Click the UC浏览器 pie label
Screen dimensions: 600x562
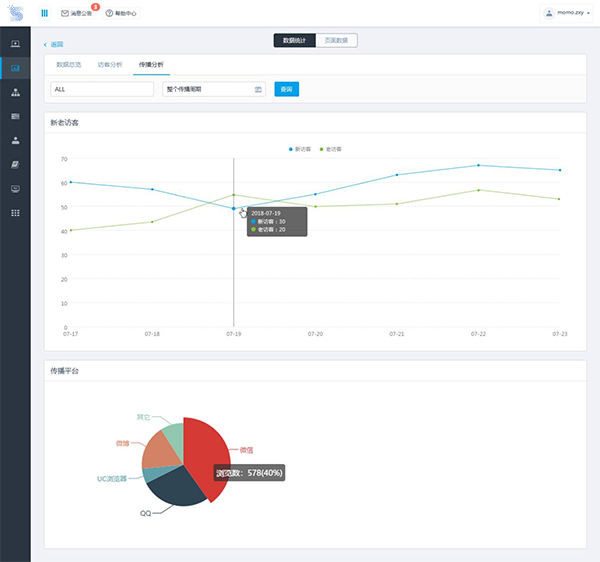coord(112,479)
